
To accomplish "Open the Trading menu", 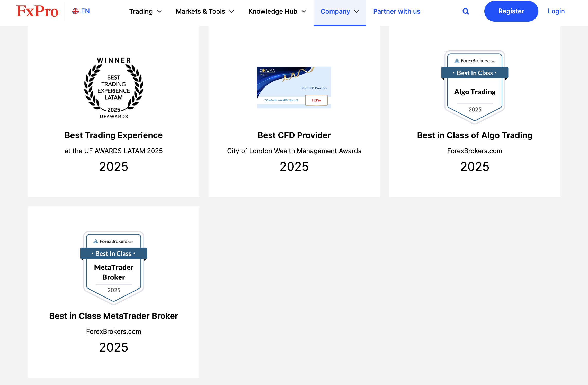I will (141, 12).
